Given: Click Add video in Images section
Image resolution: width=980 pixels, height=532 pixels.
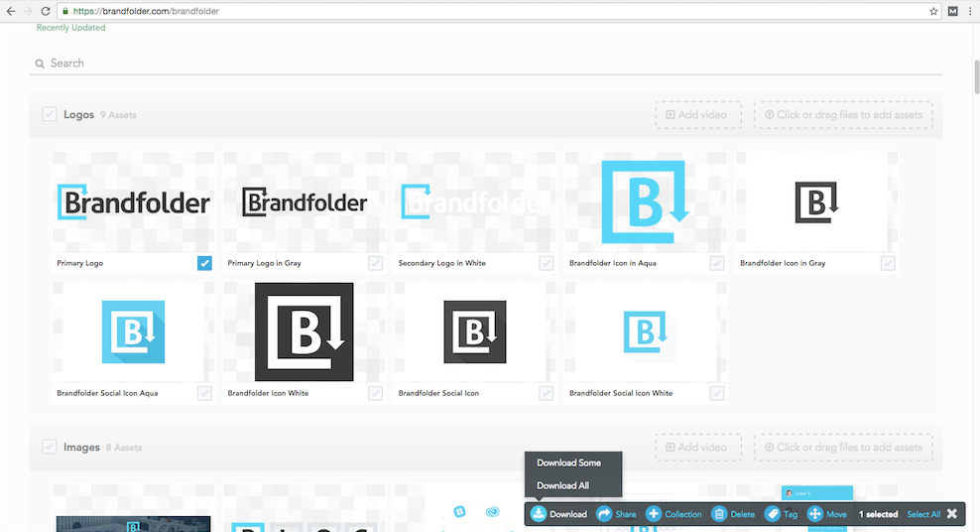Looking at the screenshot, I should pyautogui.click(x=698, y=448).
